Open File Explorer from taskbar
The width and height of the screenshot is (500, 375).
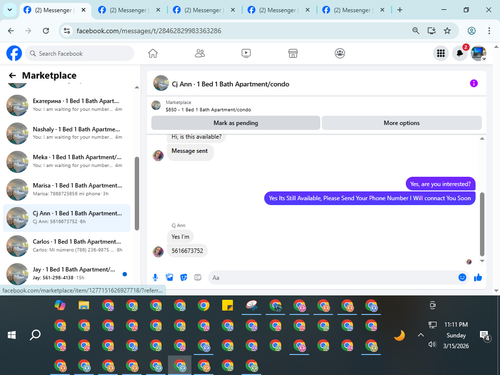pyautogui.click(x=84, y=305)
